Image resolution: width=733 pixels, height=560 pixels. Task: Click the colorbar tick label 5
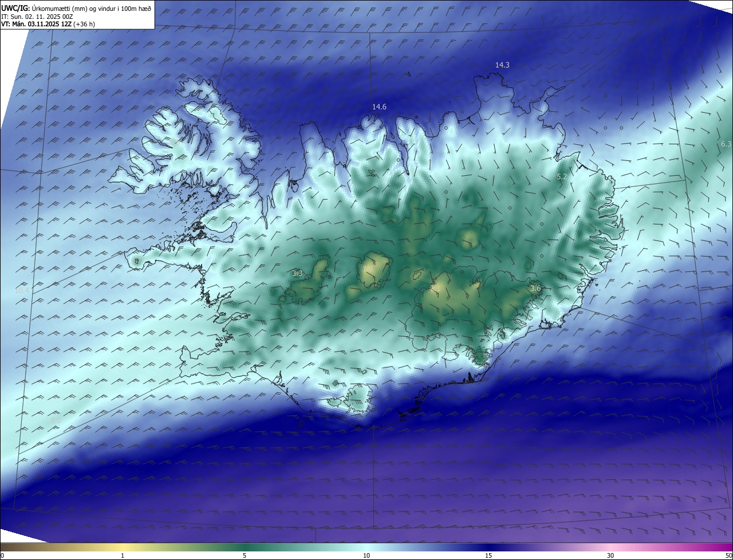tap(245, 555)
